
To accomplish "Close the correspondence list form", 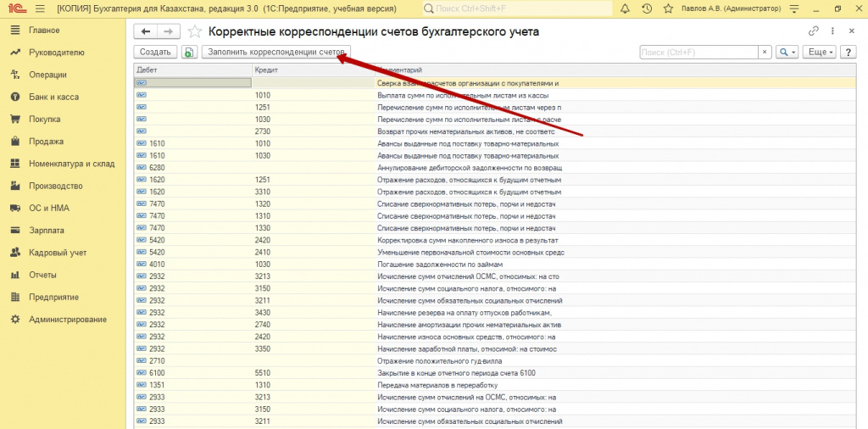I will pyautogui.click(x=851, y=31).
